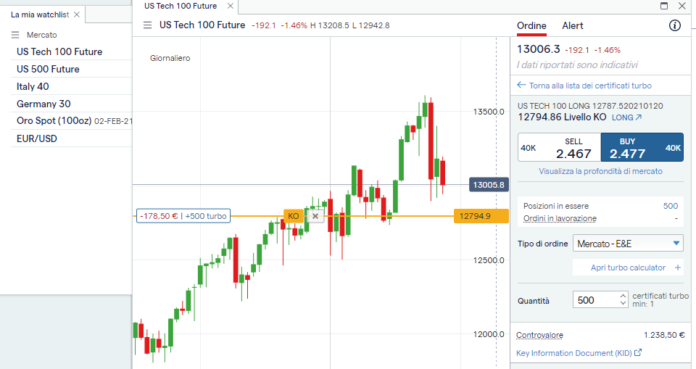This screenshot has height=369, width=696.
Task: Close the La mia watchlist tab
Action: click(77, 15)
